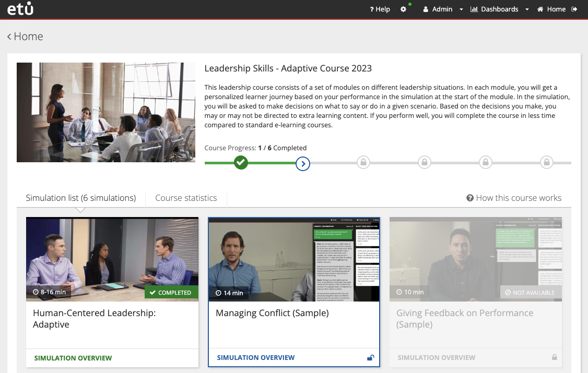This screenshot has width=588, height=373.
Task: Open the settings gear icon
Action: tap(403, 9)
